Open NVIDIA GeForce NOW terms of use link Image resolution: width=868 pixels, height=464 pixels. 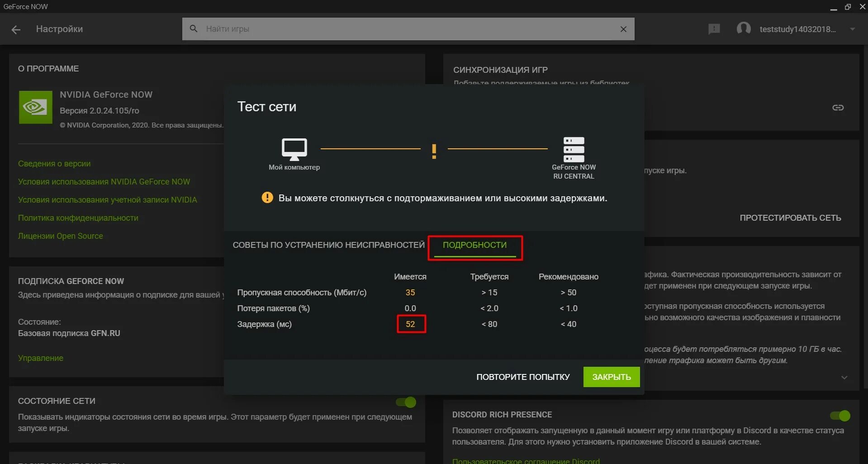104,182
